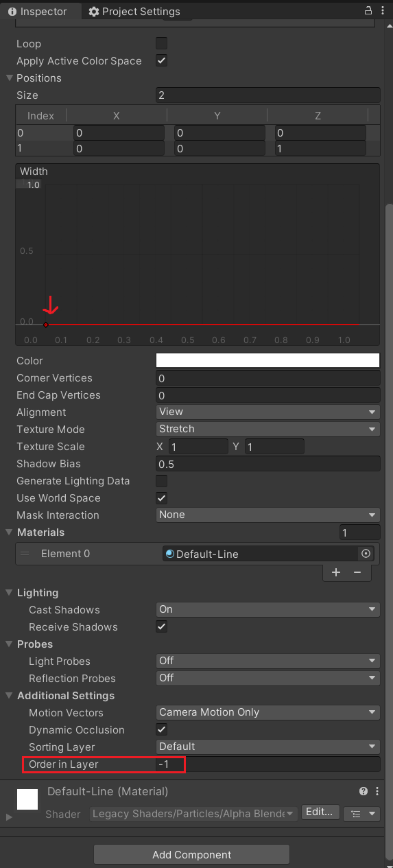393x868 pixels.
Task: Click the X value of index 0
Action: coord(119,133)
